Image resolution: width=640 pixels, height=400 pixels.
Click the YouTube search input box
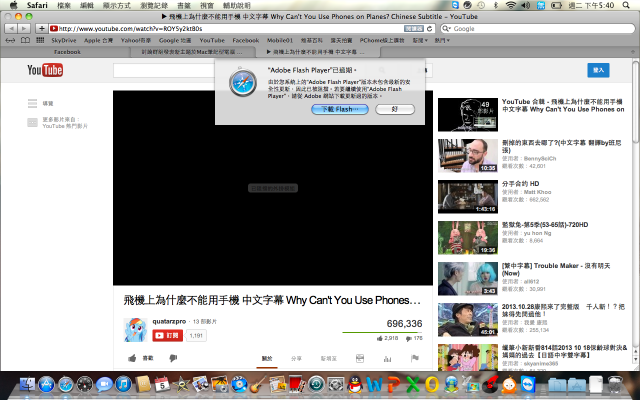coord(164,70)
